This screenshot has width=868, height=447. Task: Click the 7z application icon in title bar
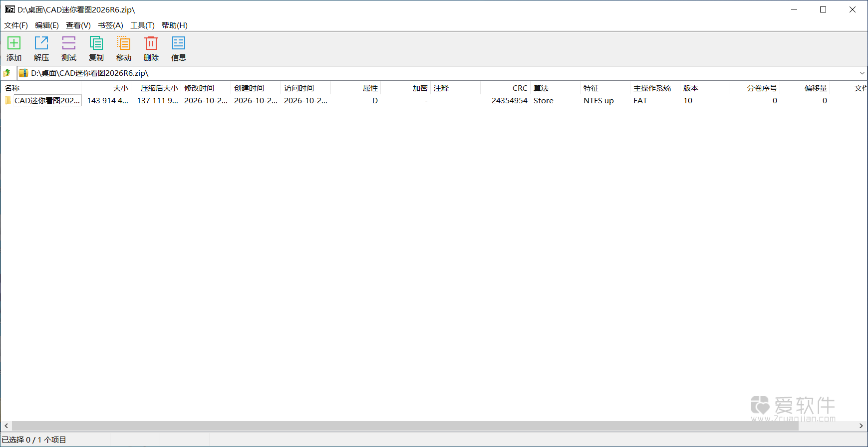pos(10,9)
